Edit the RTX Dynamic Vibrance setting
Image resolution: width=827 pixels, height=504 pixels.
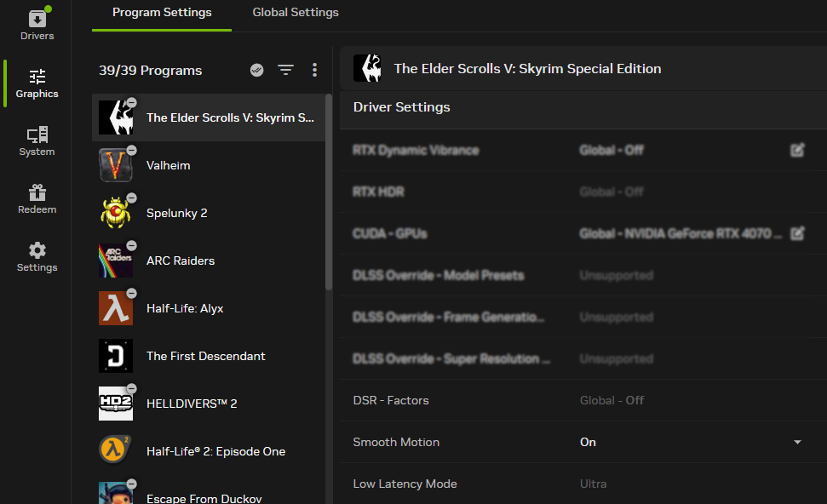[x=797, y=150]
